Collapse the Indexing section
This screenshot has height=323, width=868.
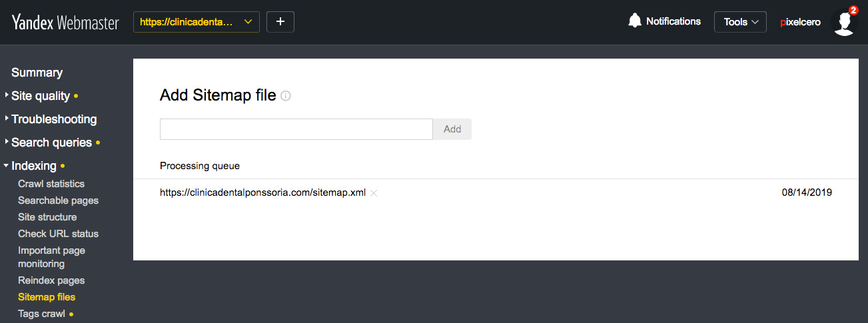click(x=33, y=166)
